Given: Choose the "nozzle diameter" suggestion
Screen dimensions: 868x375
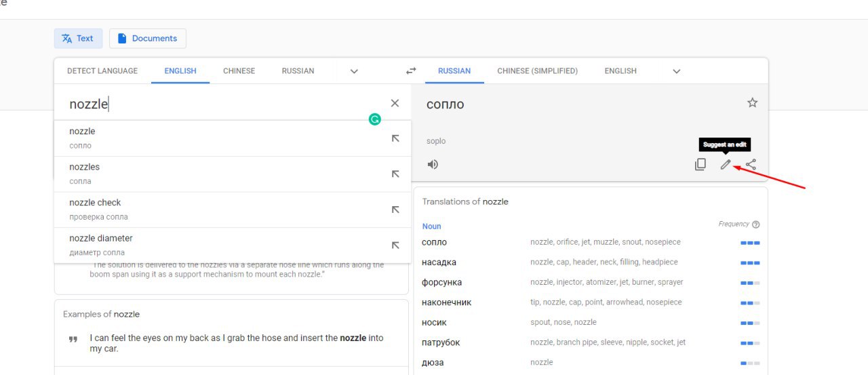Looking at the screenshot, I should pyautogui.click(x=232, y=245).
